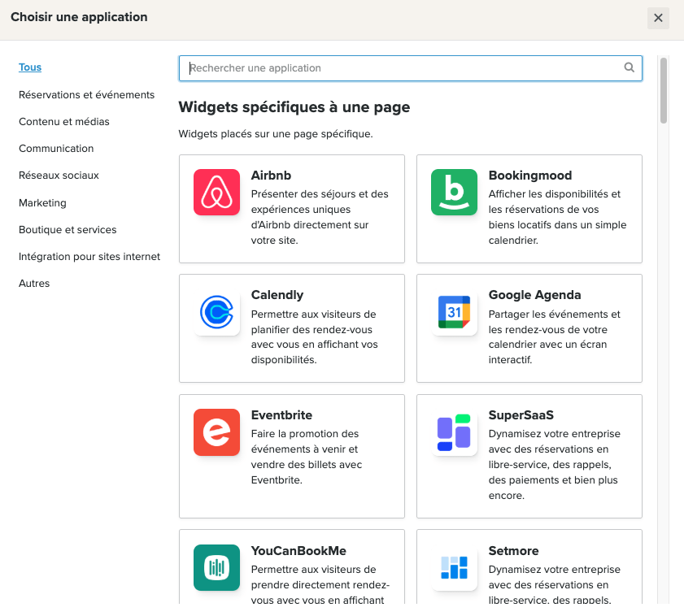The image size is (684, 616).
Task: Click the magnifier search icon
Action: 629,67
